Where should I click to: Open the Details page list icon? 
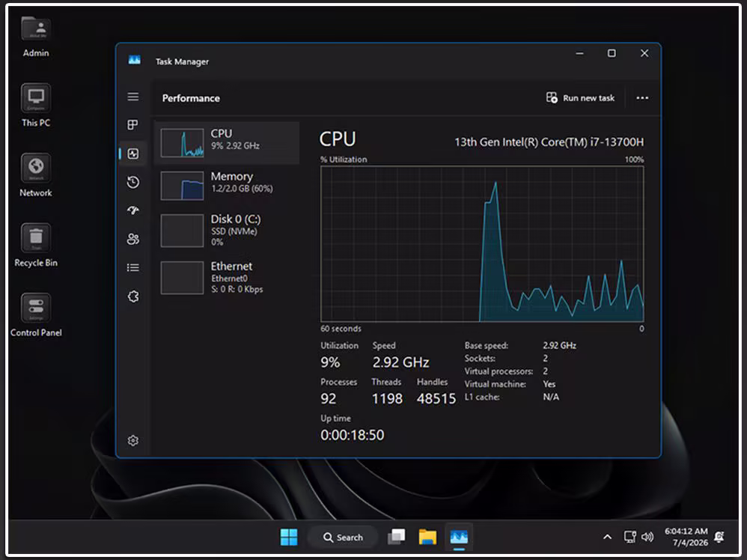(133, 267)
